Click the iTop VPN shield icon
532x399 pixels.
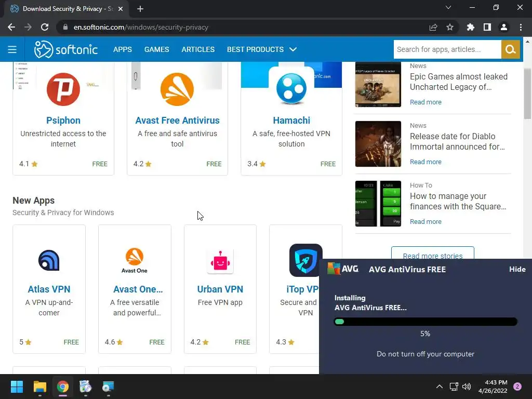tap(305, 260)
